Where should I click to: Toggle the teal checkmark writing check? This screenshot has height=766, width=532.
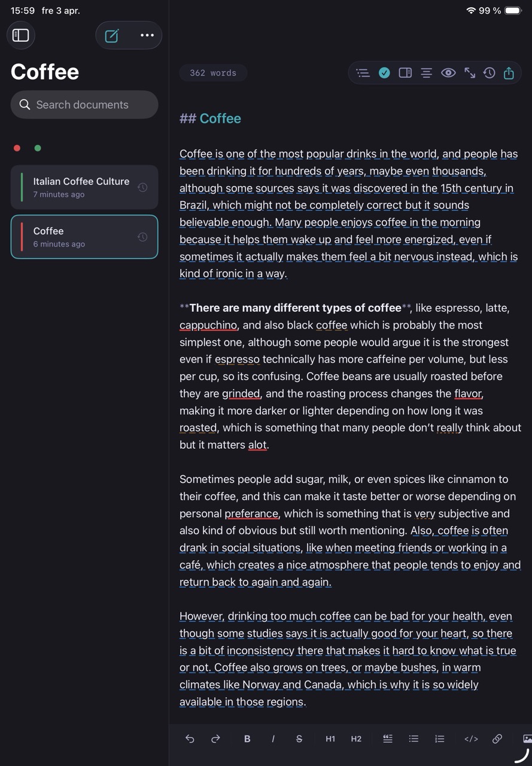pos(384,73)
